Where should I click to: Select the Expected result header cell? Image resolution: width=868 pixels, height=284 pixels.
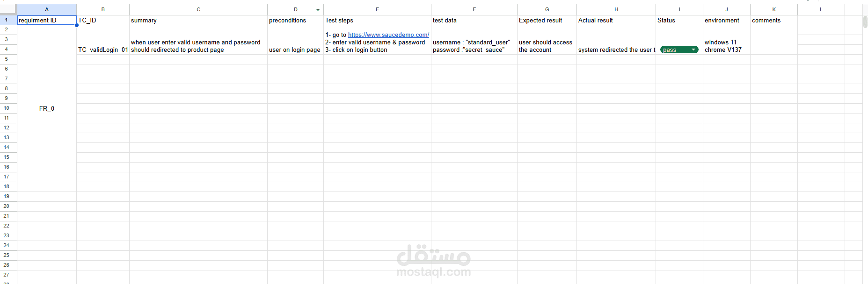click(547, 20)
